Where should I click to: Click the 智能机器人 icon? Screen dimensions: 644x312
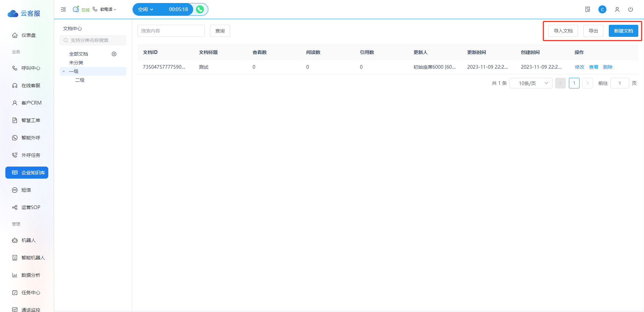click(15, 258)
